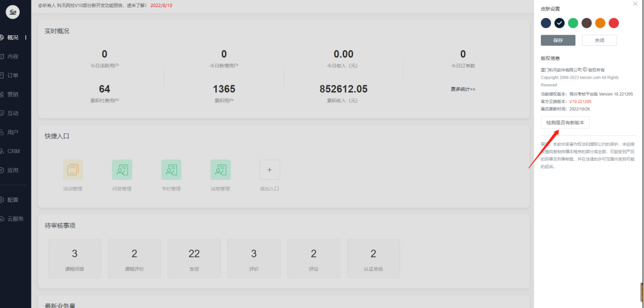Open 订单 in the sidebar
This screenshot has width=644, height=308.
(x=13, y=76)
